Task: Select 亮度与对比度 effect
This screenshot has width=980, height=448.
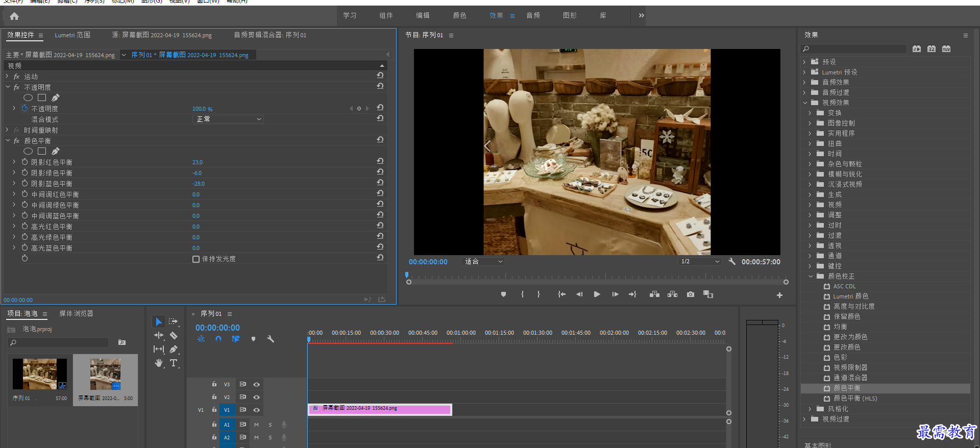Action: [x=854, y=307]
